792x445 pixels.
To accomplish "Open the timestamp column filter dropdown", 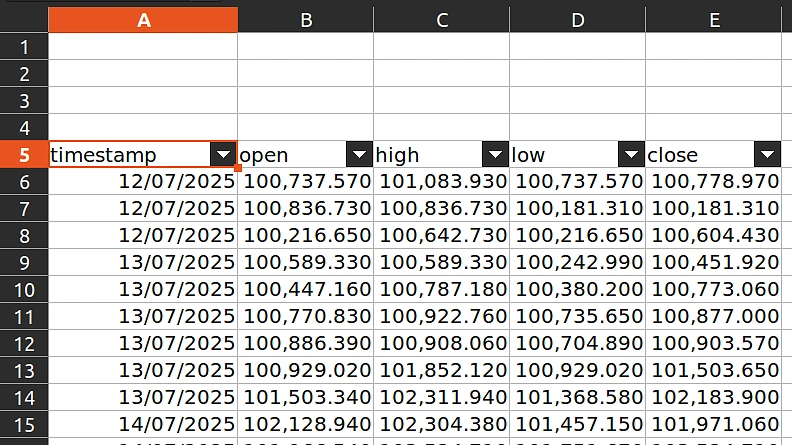I will (223, 155).
